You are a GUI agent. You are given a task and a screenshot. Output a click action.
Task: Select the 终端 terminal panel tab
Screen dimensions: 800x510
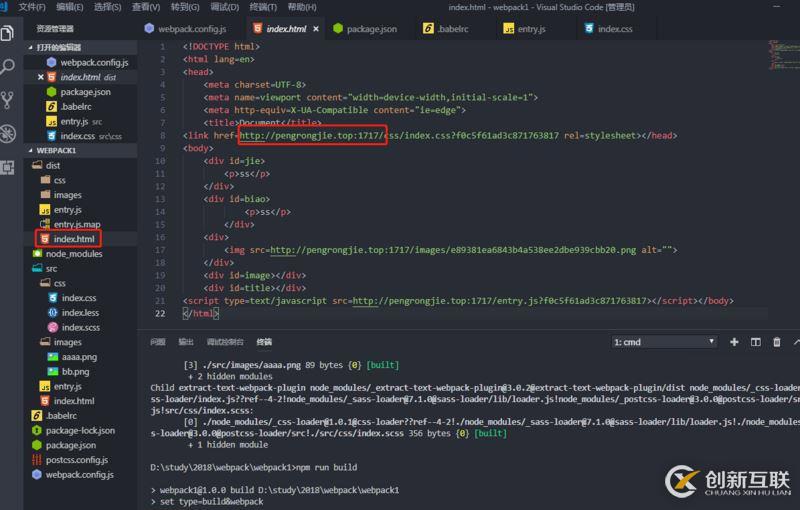264,342
